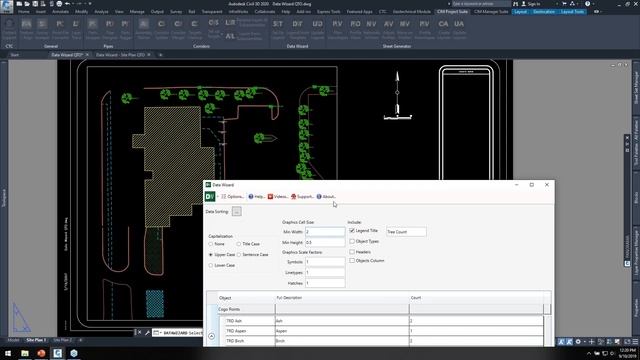Screen dimensions: 640x360
Task: Click the Tree Count legend title field
Action: (x=406, y=232)
